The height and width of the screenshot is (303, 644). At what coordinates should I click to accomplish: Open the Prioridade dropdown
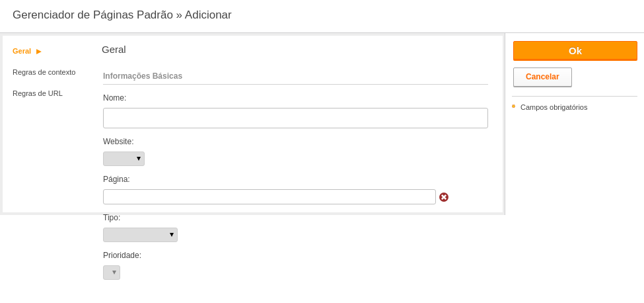point(112,273)
